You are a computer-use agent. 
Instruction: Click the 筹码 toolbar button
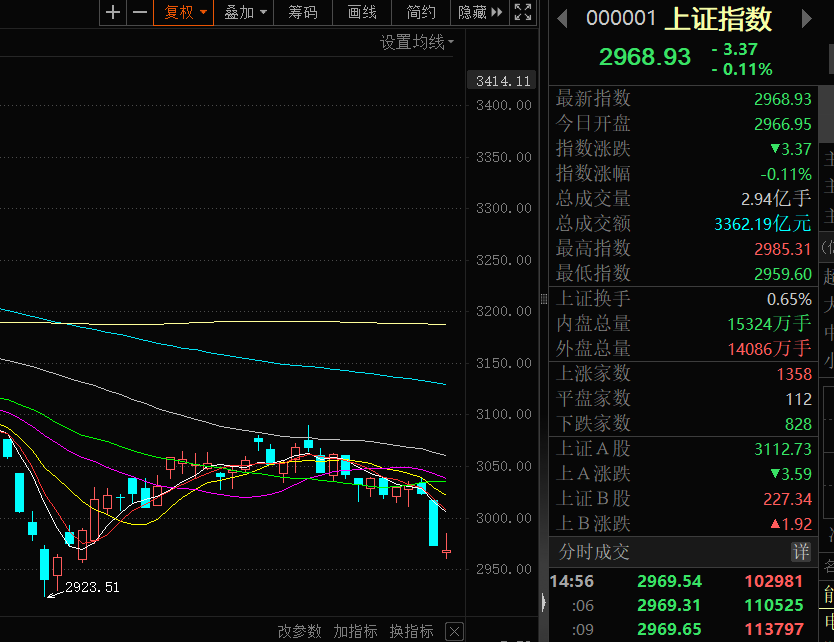[x=303, y=12]
